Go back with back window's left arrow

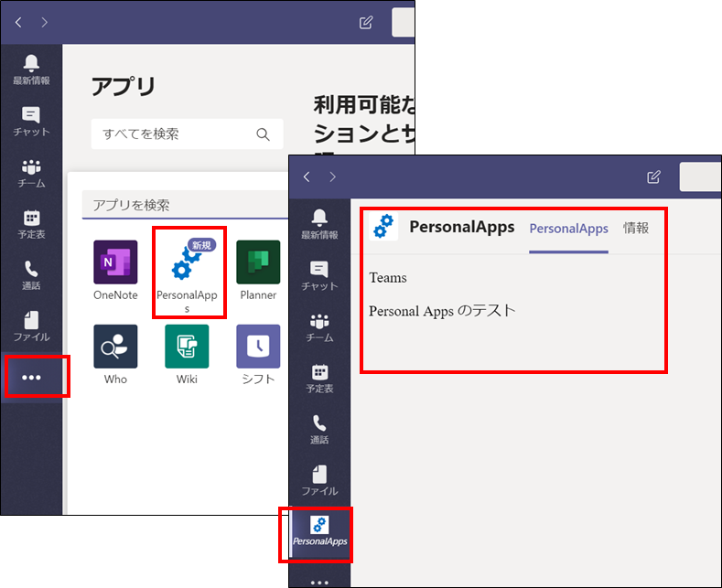point(18,22)
